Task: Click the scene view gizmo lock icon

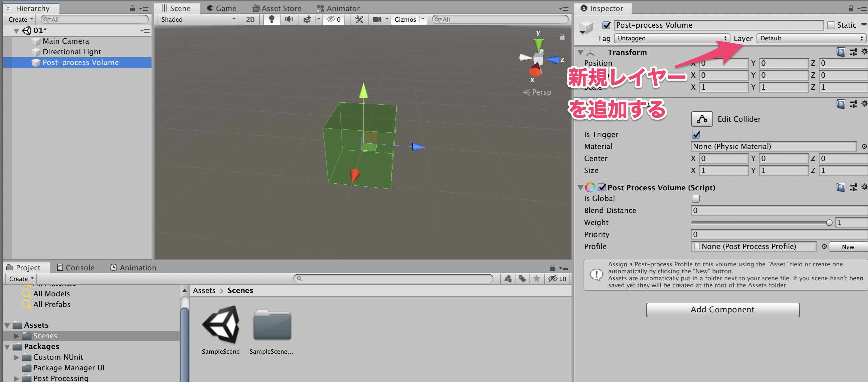Action: (x=562, y=37)
